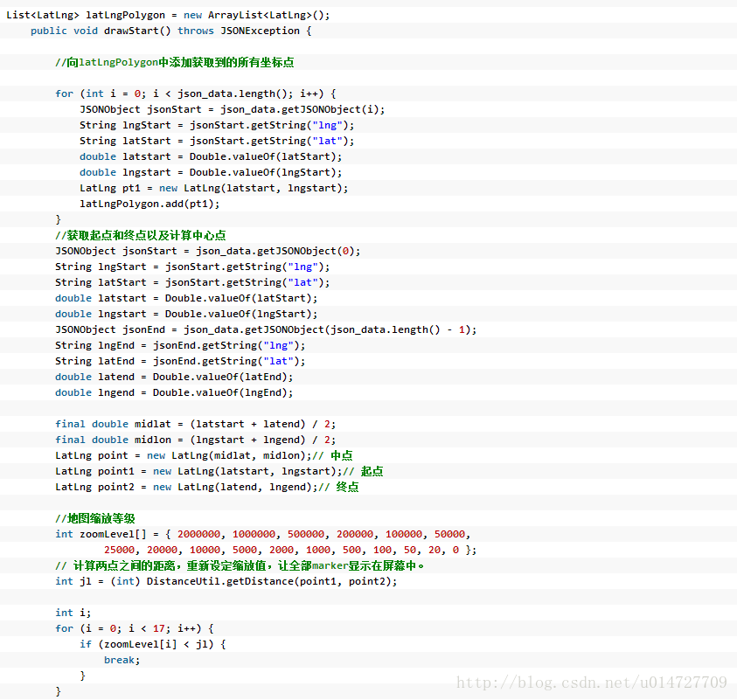Image resolution: width=737 pixels, height=700 pixels.
Task: Click the 'for (int i = 0; i < json_data.length(); i++)' line
Action: pos(196,94)
